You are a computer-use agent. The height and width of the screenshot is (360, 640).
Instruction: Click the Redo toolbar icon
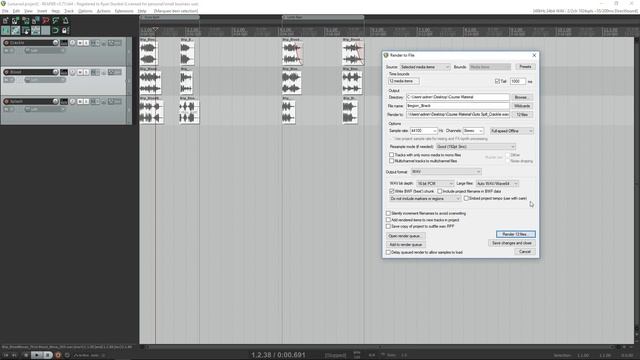pyautogui.click(x=56, y=20)
